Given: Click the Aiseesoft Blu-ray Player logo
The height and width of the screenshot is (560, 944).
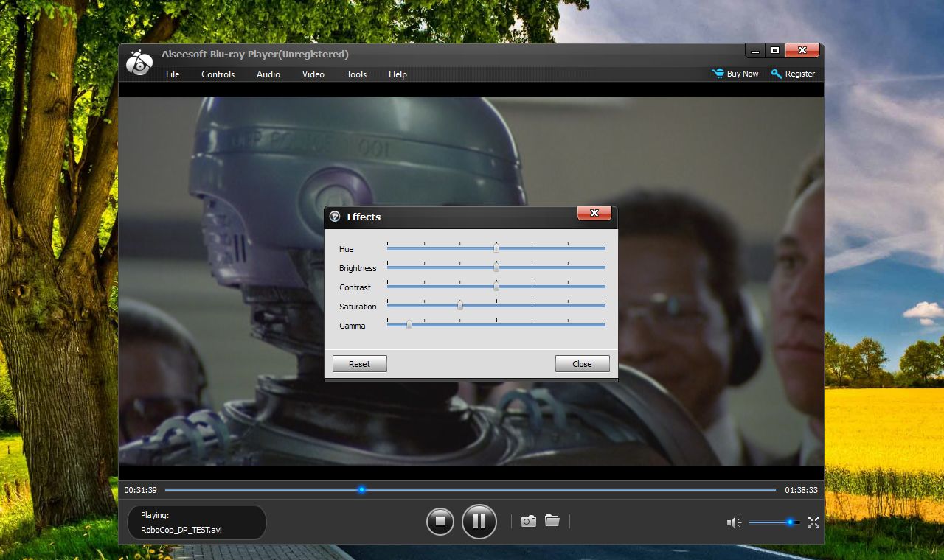Looking at the screenshot, I should tap(139, 63).
